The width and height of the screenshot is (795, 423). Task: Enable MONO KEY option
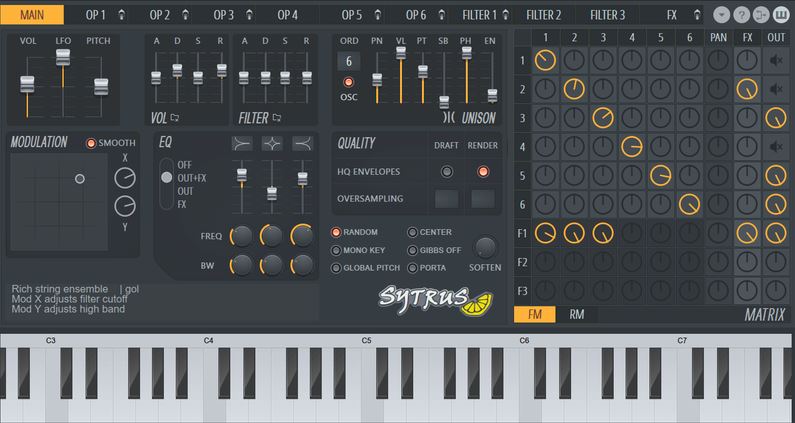click(x=336, y=250)
